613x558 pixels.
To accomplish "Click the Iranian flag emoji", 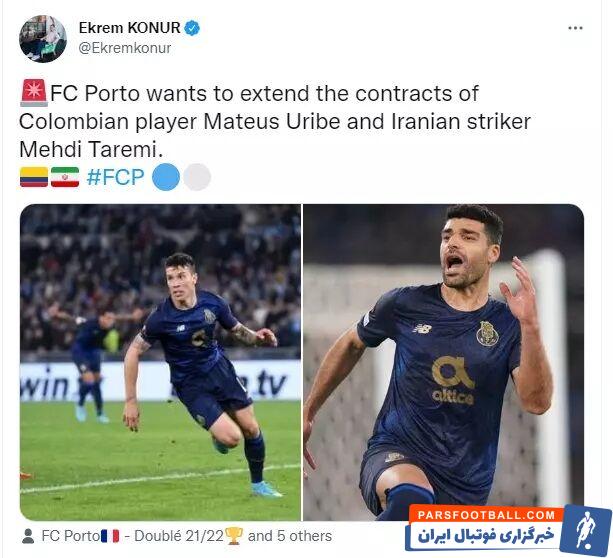I will (65, 177).
